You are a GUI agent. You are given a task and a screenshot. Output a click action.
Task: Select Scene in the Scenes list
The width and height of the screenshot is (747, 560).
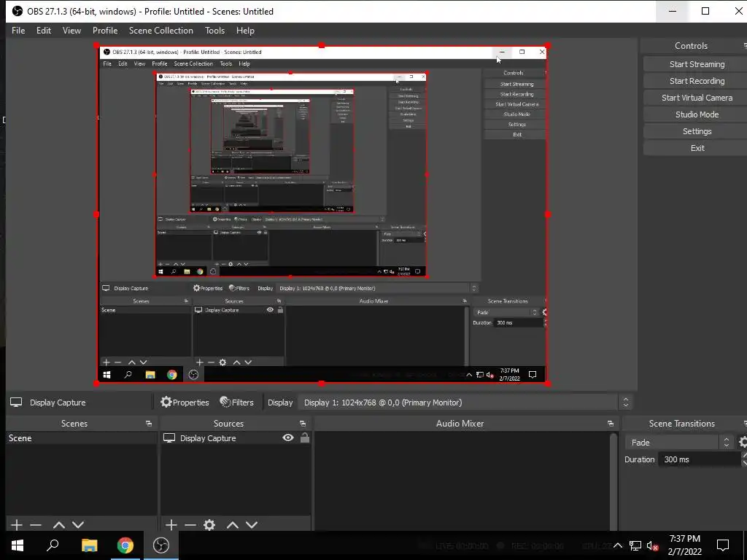82,438
